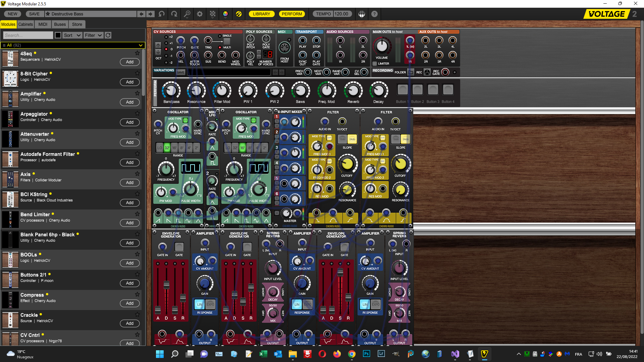Click the PERFORM button in the toolbar
The image size is (644, 362).
pyautogui.click(x=292, y=14)
